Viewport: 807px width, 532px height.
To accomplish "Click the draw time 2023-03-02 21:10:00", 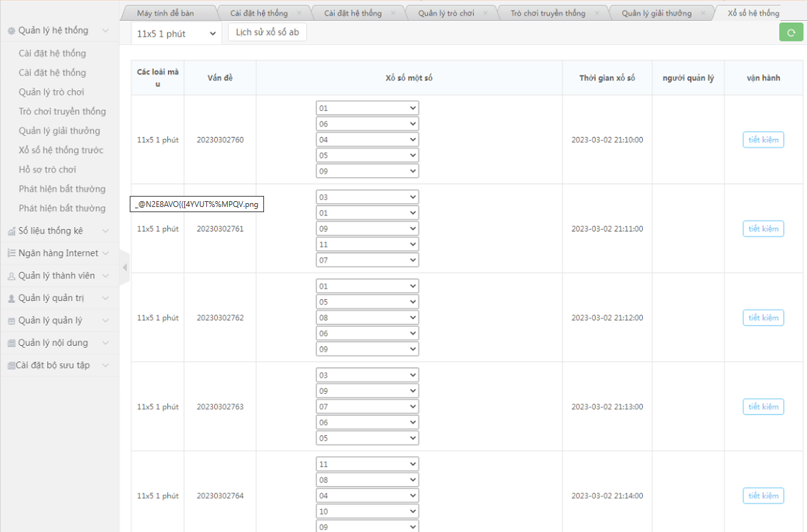I will [607, 139].
